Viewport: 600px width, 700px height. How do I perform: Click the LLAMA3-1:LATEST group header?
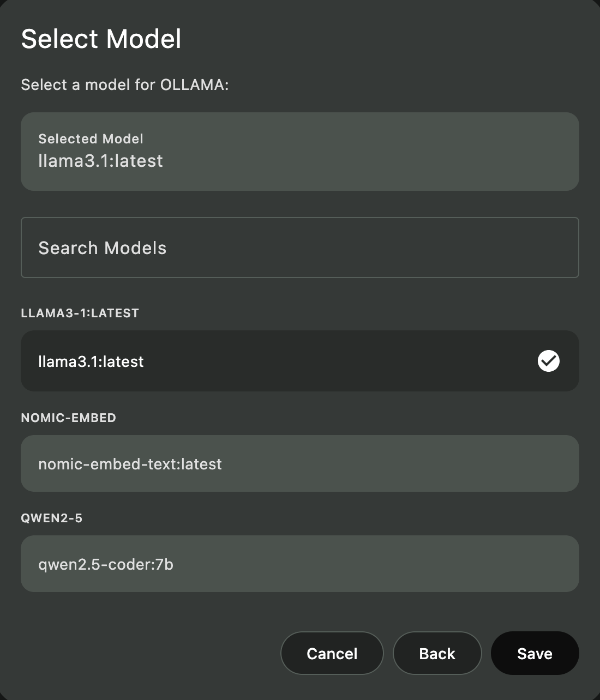pos(80,313)
